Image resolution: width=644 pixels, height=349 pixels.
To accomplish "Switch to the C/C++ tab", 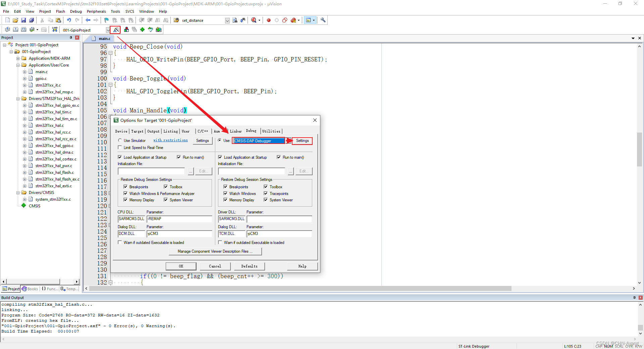I will point(203,131).
